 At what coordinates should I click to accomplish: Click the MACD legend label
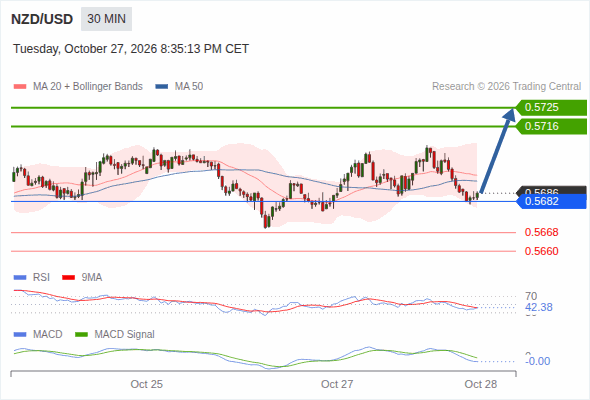point(48,334)
